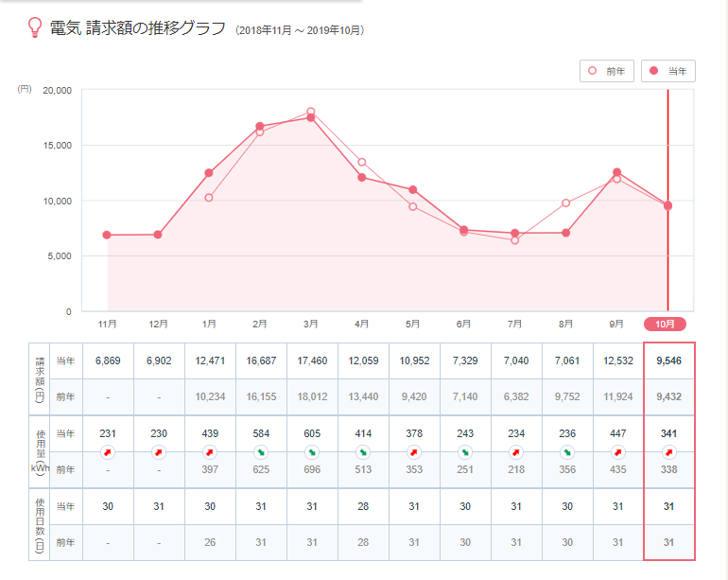Click the 12,532 billing cell
This screenshot has width=728, height=580.
[x=618, y=360]
